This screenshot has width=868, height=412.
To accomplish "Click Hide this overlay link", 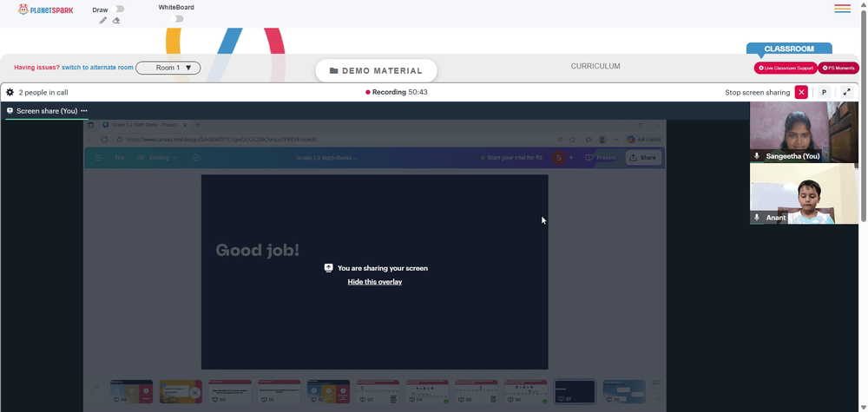I will (375, 282).
